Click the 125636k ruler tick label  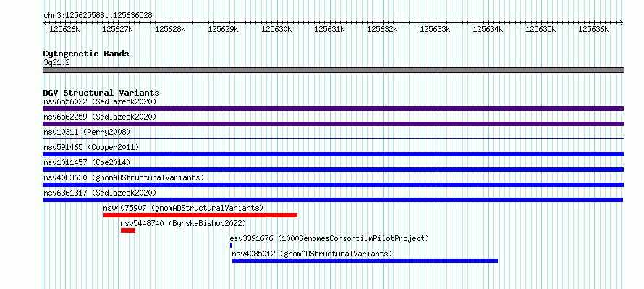(x=594, y=29)
